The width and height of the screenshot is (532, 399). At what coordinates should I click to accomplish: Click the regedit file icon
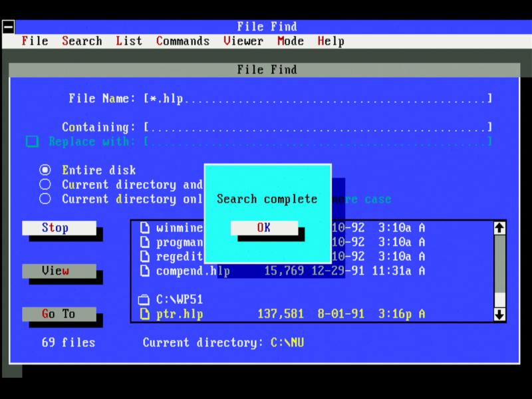click(145, 257)
